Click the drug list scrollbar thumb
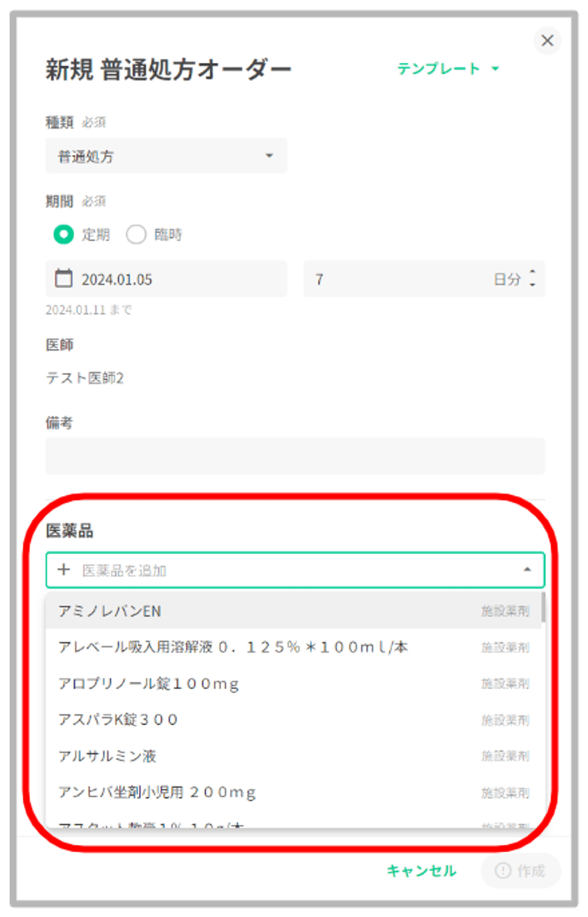 point(543,608)
